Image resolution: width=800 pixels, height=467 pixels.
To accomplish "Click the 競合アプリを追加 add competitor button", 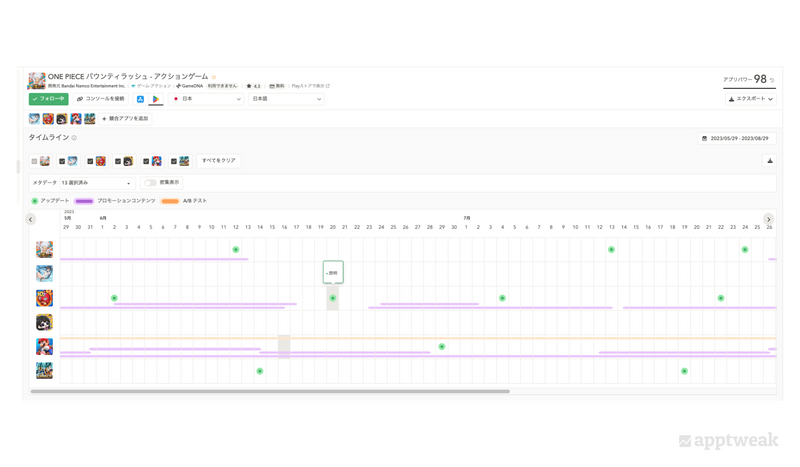I will coord(125,118).
